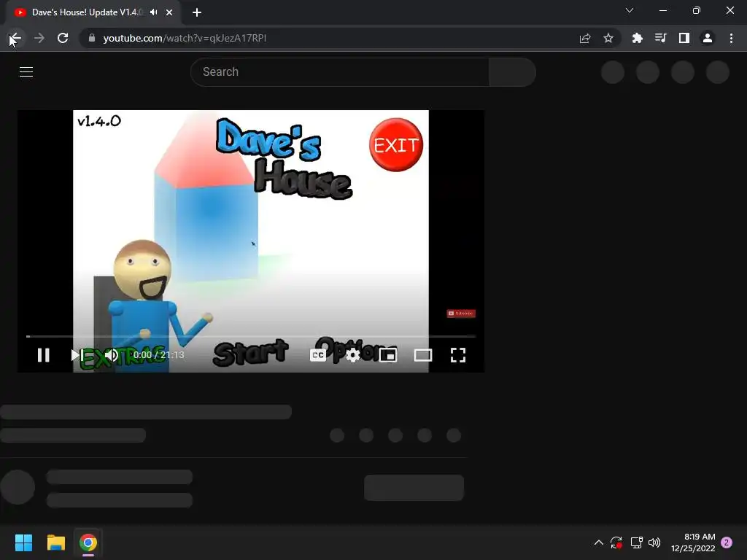Open network tray icon
This screenshot has width=747, height=560.
pos(636,542)
